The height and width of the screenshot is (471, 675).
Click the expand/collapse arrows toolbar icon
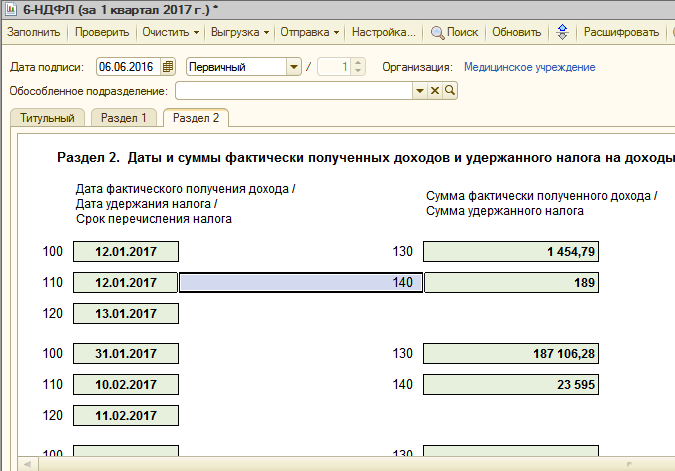pyautogui.click(x=562, y=32)
